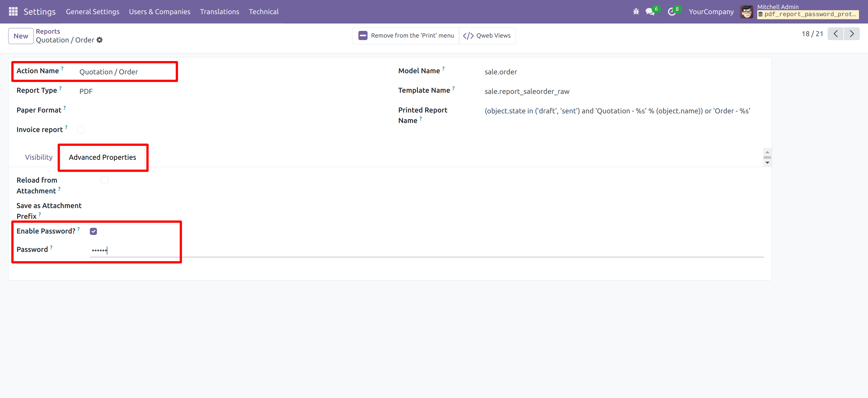Select the Advanced Properties tab

pyautogui.click(x=103, y=157)
